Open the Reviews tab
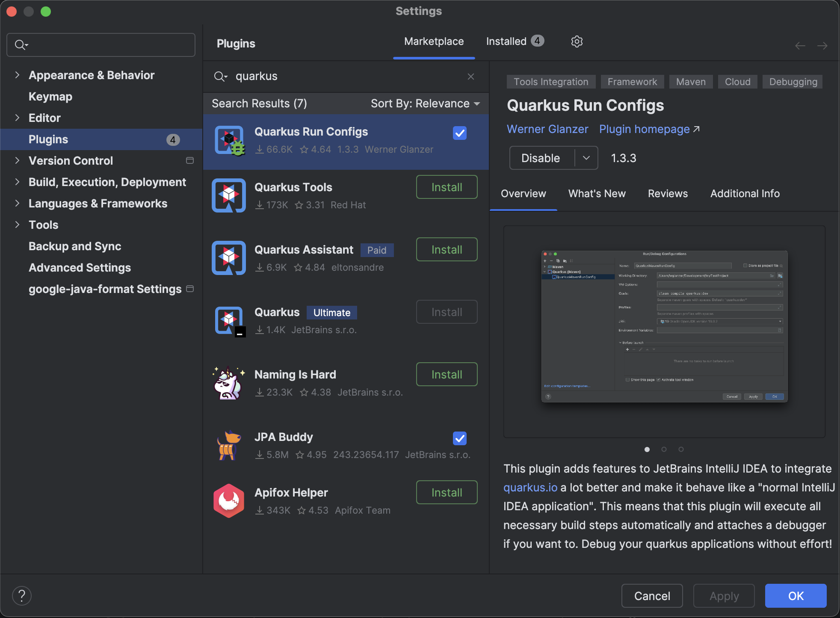The width and height of the screenshot is (840, 618). (668, 194)
